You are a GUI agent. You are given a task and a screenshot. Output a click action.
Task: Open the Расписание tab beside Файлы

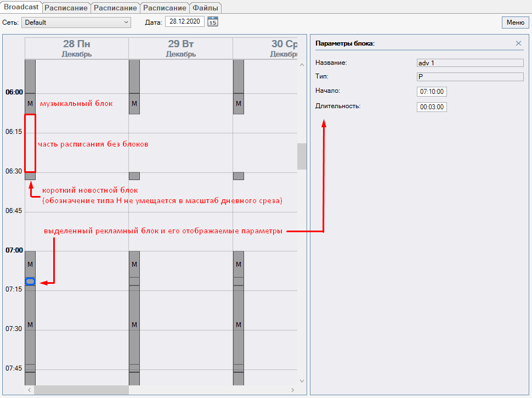pyautogui.click(x=165, y=8)
